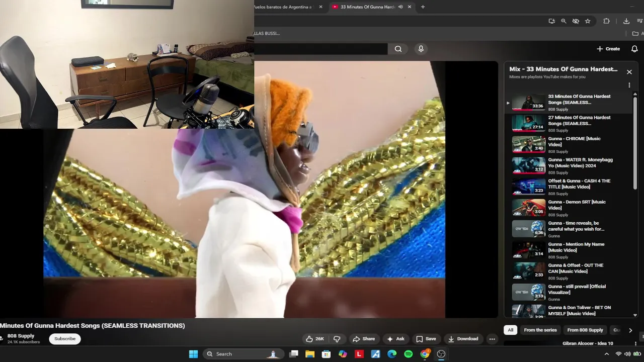Click the Ask button
Viewport: 644px width, 362px height.
[x=395, y=339]
